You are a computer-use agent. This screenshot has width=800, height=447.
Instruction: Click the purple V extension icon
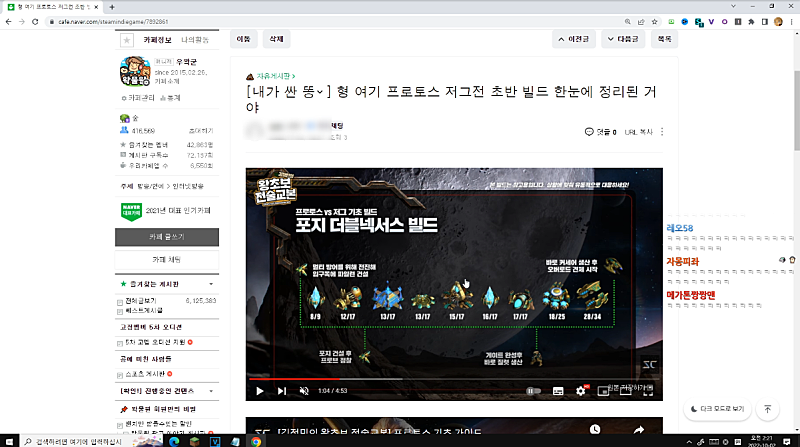[x=711, y=21]
